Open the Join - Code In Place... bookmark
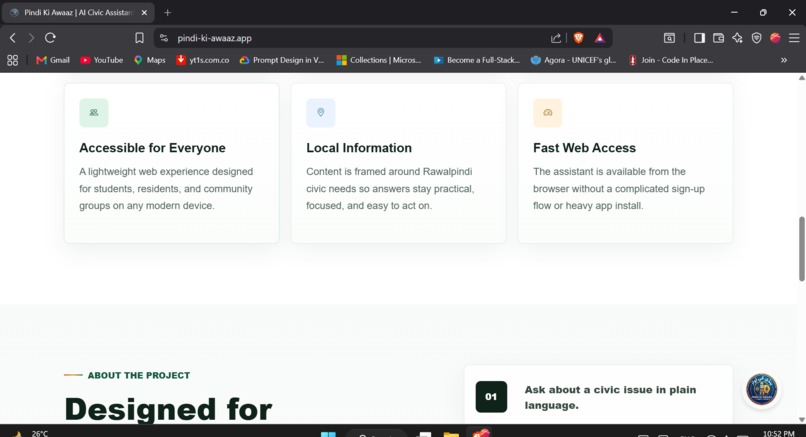Viewport: 806px width, 437px height. click(671, 60)
